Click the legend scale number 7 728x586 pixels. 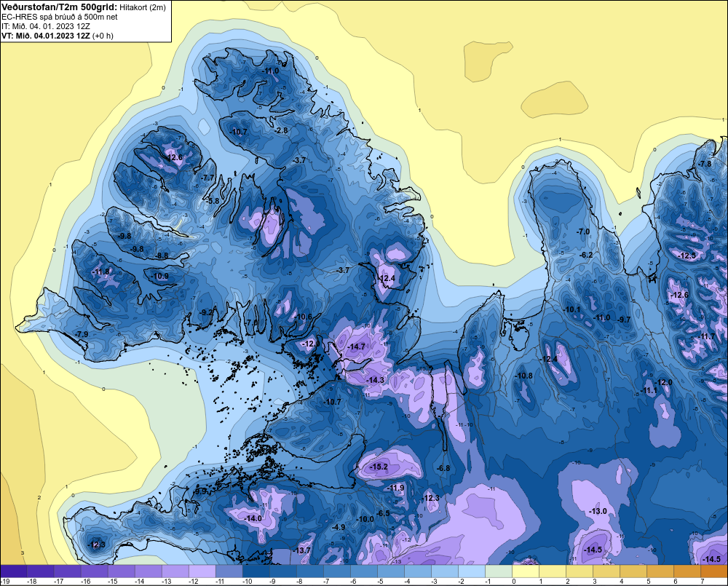(x=702, y=582)
